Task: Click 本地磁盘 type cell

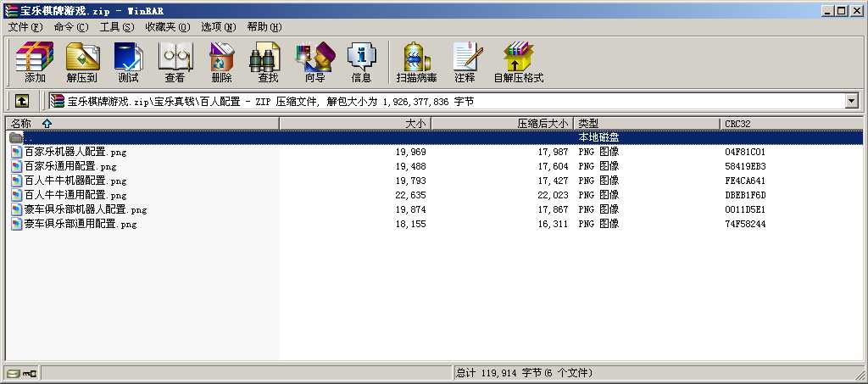Action: 598,137
